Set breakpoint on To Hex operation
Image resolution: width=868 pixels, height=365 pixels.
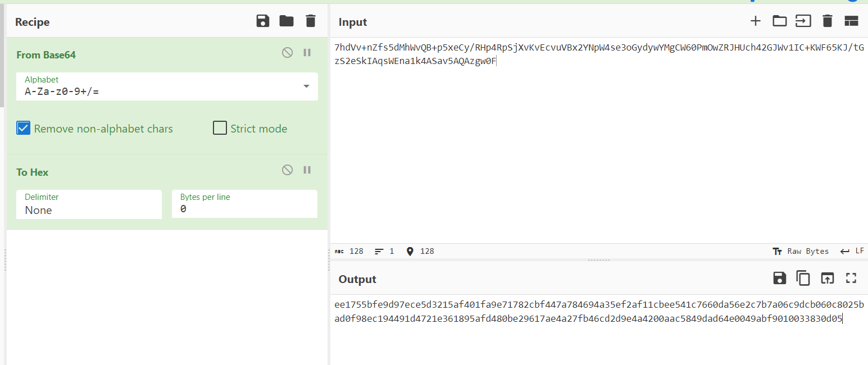pyautogui.click(x=307, y=170)
